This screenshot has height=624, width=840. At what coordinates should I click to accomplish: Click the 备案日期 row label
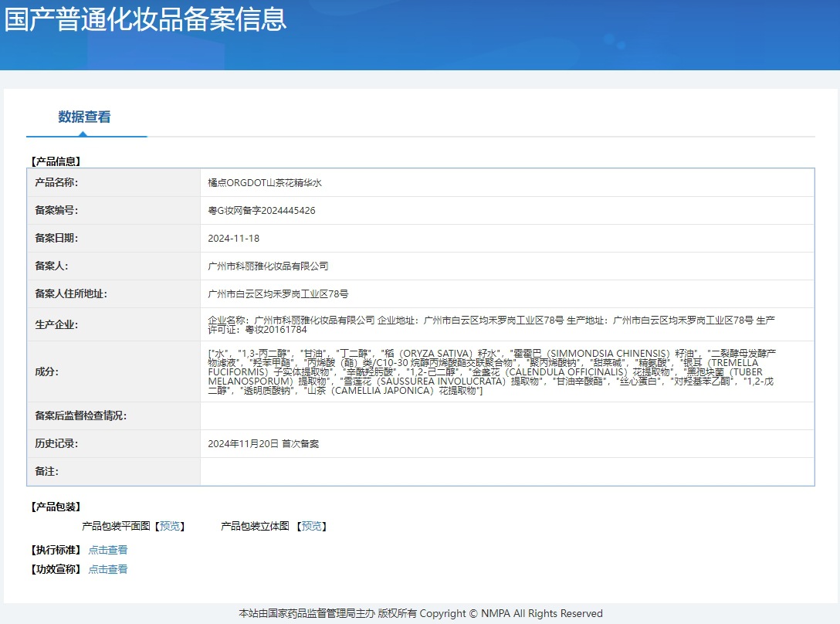(56, 239)
